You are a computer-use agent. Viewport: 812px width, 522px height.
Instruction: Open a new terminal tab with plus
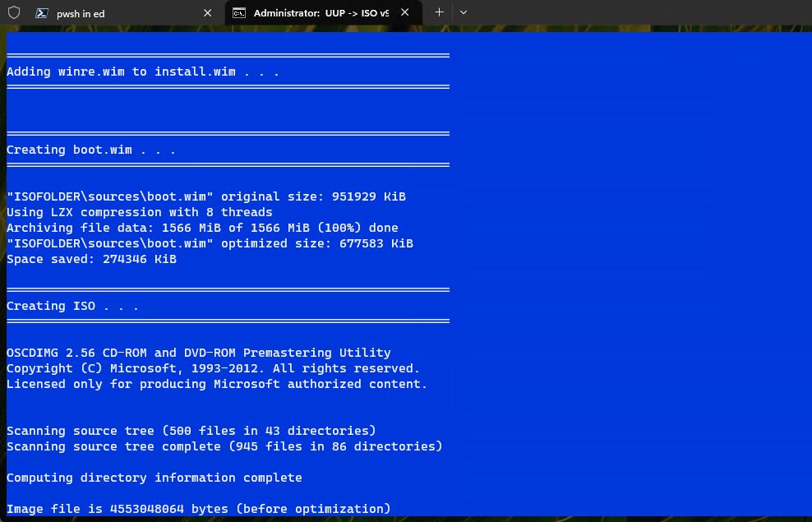tap(439, 12)
